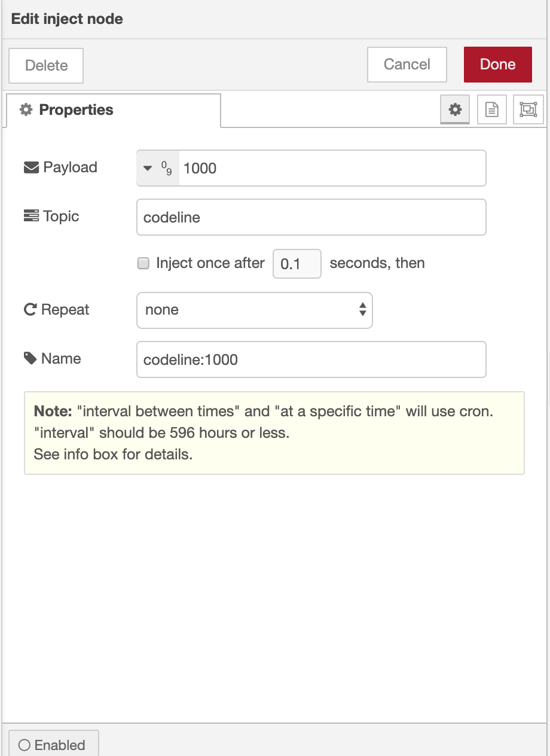Screen dimensions: 550x756
Task: Click the Payload envelope icon
Action: pos(30,167)
